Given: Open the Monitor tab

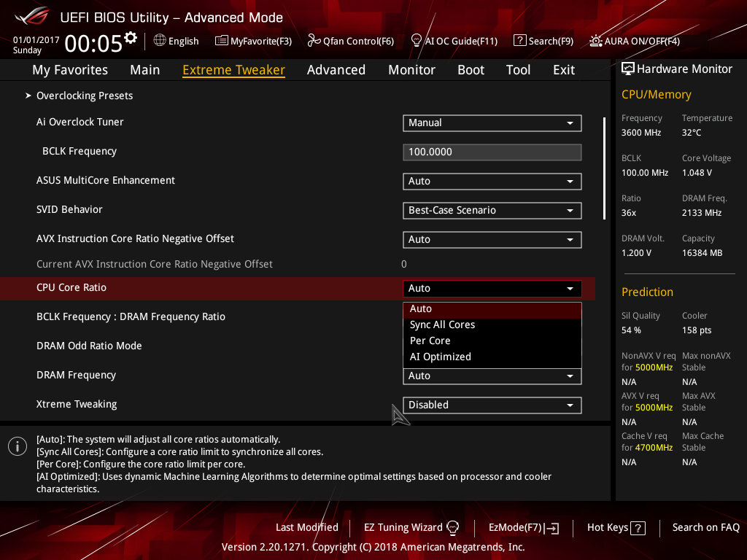Looking at the screenshot, I should pos(411,69).
